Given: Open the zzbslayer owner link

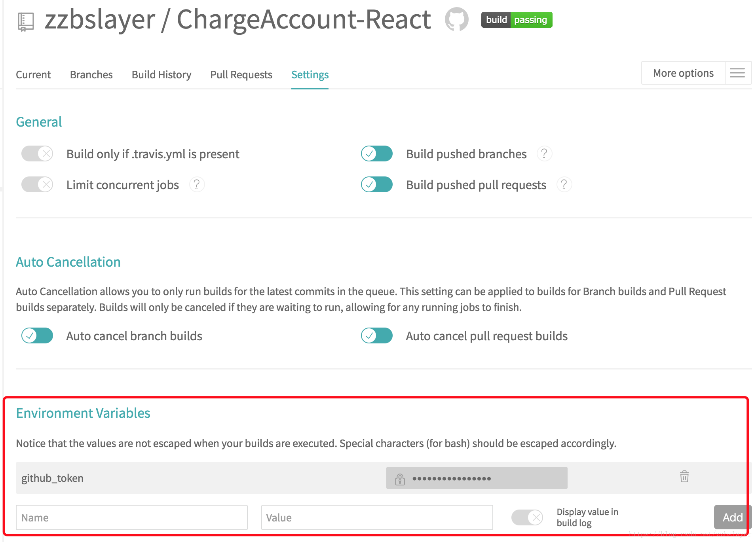Looking at the screenshot, I should coord(100,19).
